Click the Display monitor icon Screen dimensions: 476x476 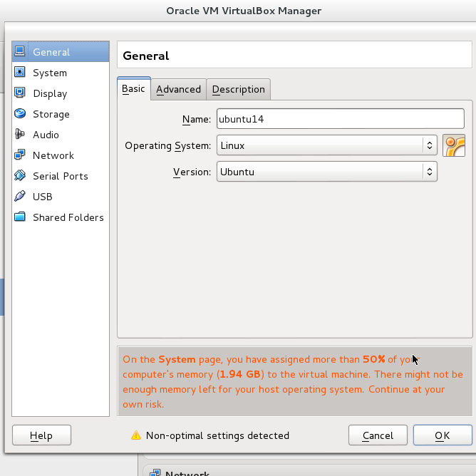point(20,93)
